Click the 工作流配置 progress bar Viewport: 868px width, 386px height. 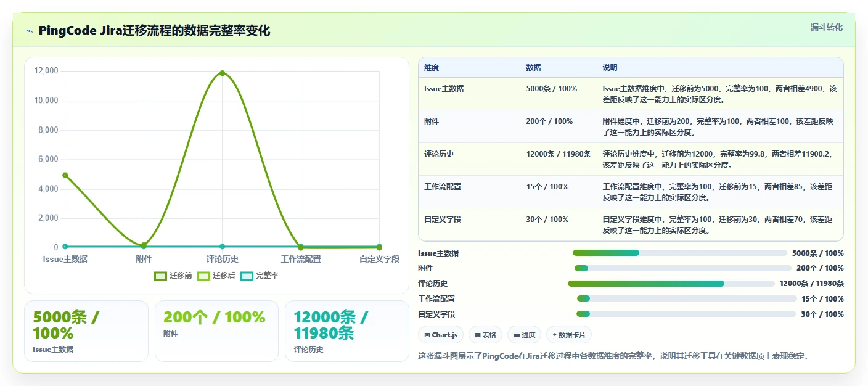[687, 298]
